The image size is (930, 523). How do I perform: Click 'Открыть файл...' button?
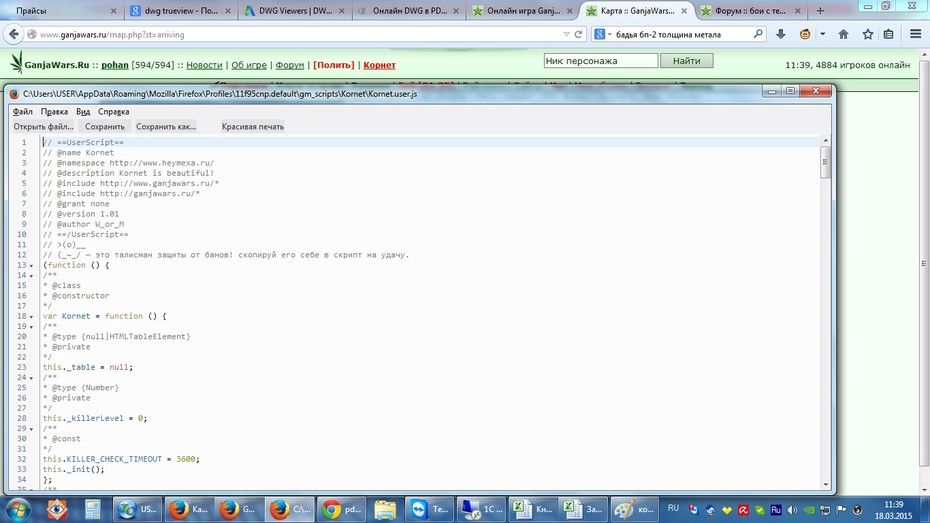pos(44,126)
